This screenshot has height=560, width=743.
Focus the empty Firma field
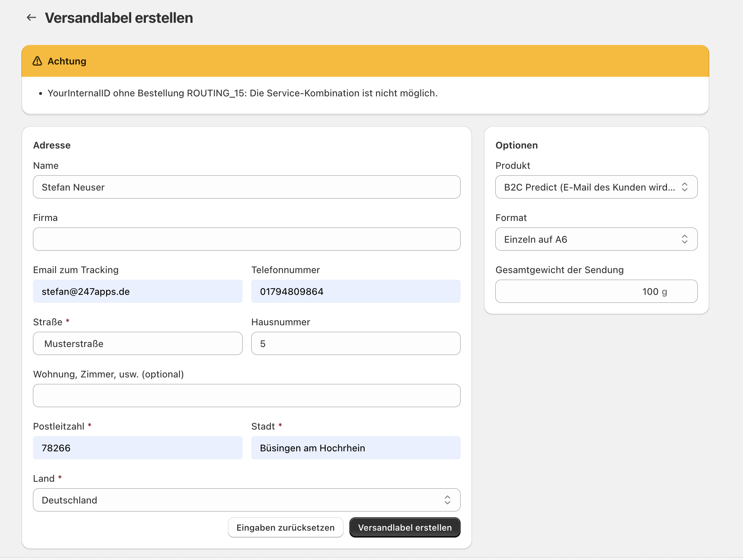point(246,239)
